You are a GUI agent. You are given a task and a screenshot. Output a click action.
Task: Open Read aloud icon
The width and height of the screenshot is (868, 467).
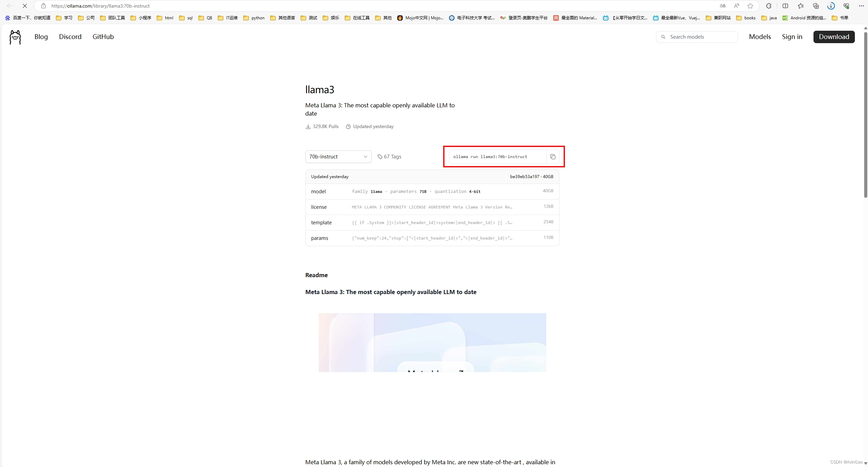click(x=737, y=6)
